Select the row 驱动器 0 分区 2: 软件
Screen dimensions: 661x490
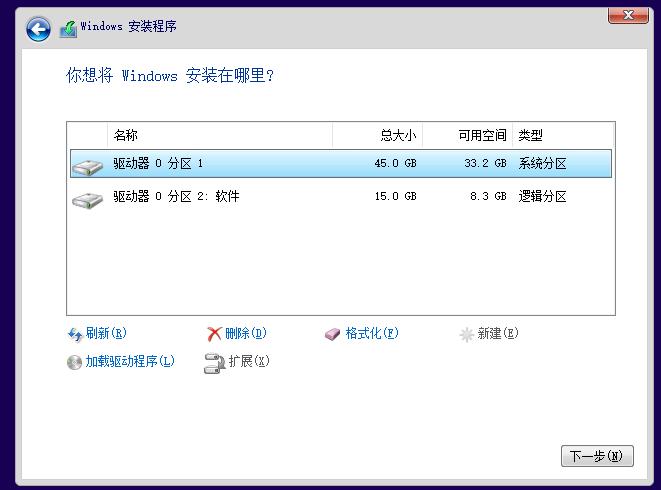[341, 197]
